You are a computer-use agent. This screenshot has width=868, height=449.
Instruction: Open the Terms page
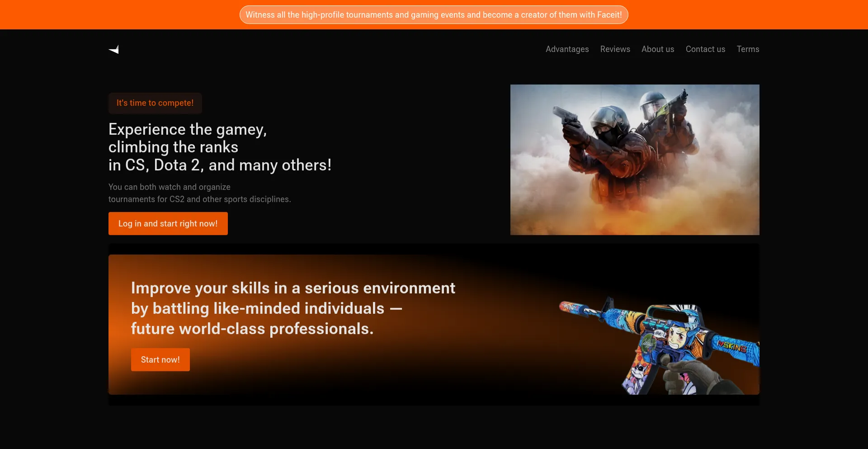[x=748, y=49]
